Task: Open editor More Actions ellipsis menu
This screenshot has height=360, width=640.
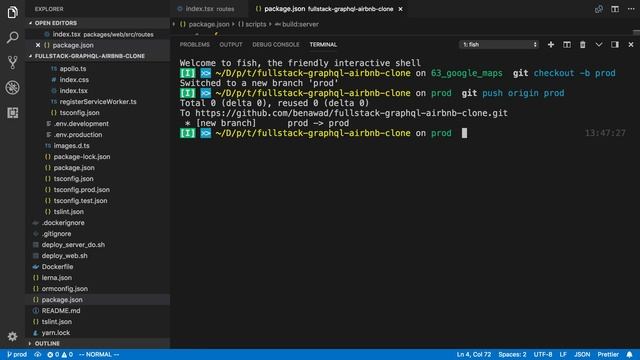Action: 631,9
